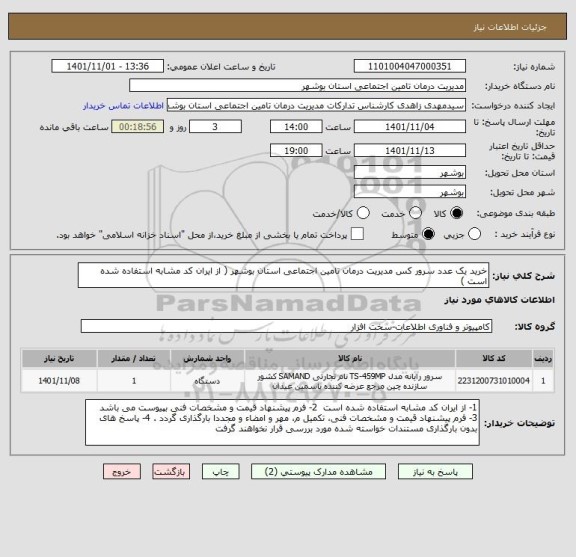
Task: Click the شرح کلی نیاز description box
Action: tap(283, 276)
